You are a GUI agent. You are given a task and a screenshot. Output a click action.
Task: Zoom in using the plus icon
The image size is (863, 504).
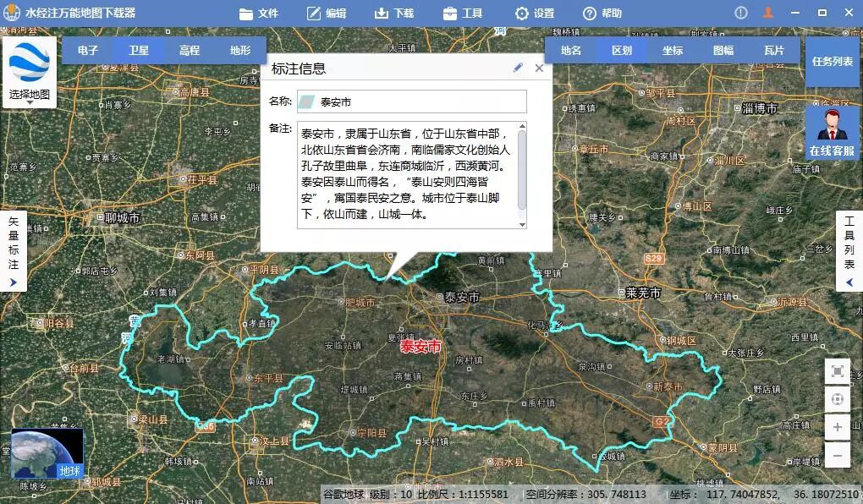tap(838, 427)
